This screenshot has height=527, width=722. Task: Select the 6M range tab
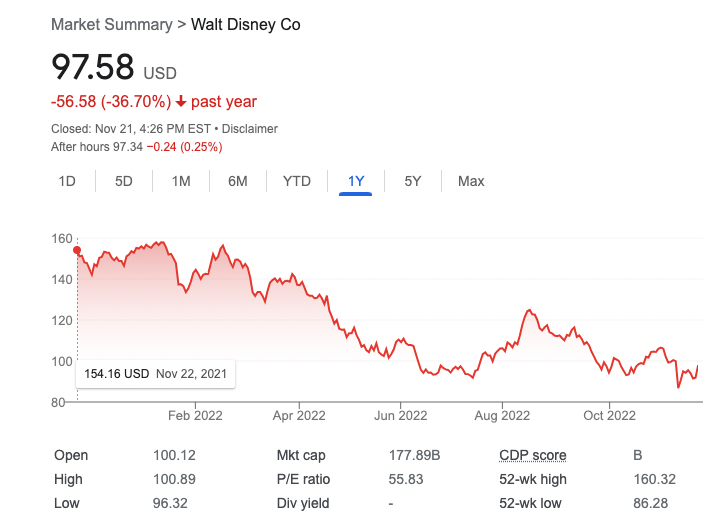[x=238, y=181]
